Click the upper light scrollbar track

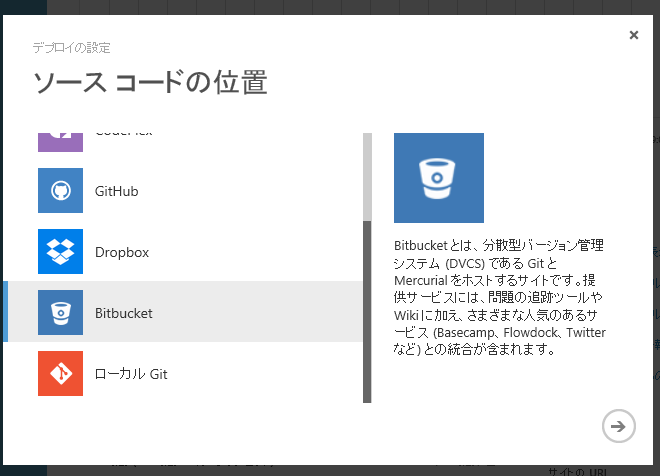coord(367,175)
